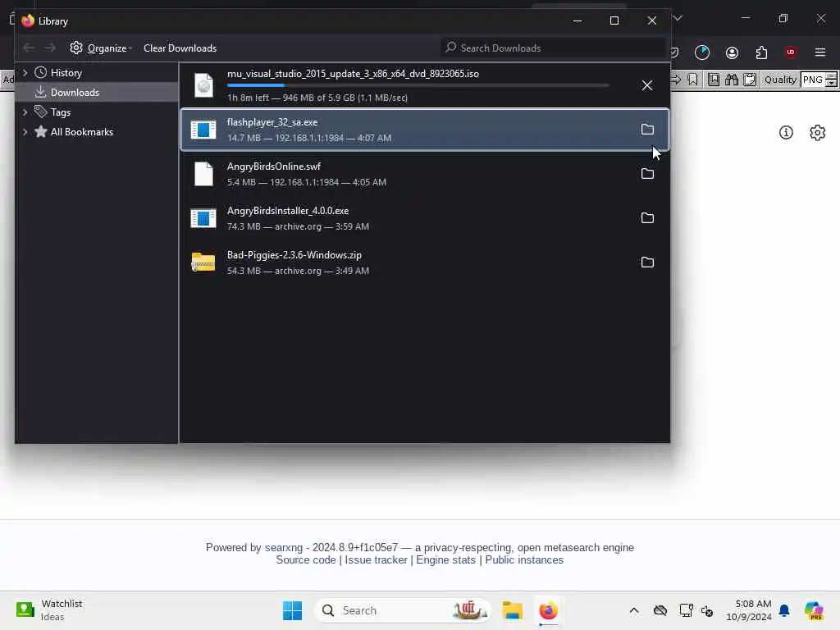840x630 pixels.
Task: Click the Library forward arrow button
Action: [50, 48]
